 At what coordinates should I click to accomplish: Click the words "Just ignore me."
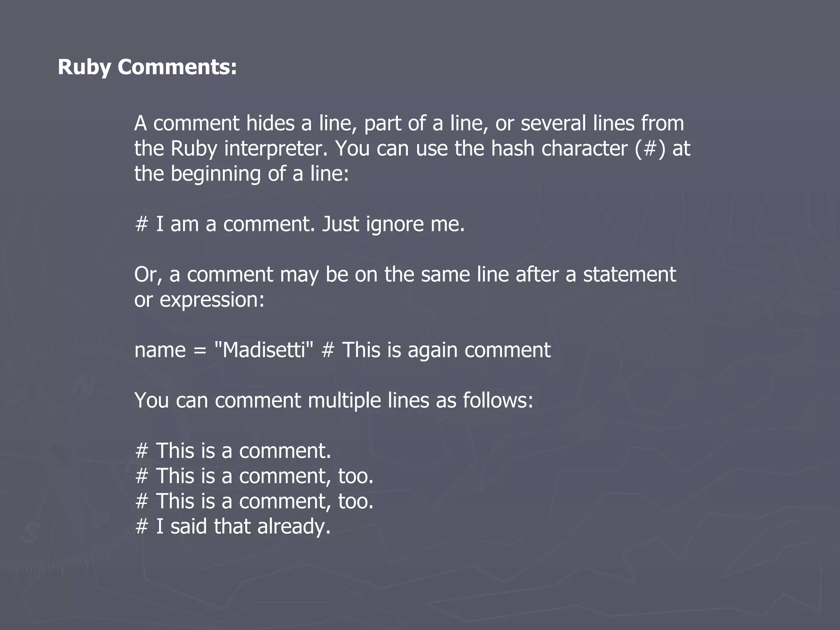393,224
